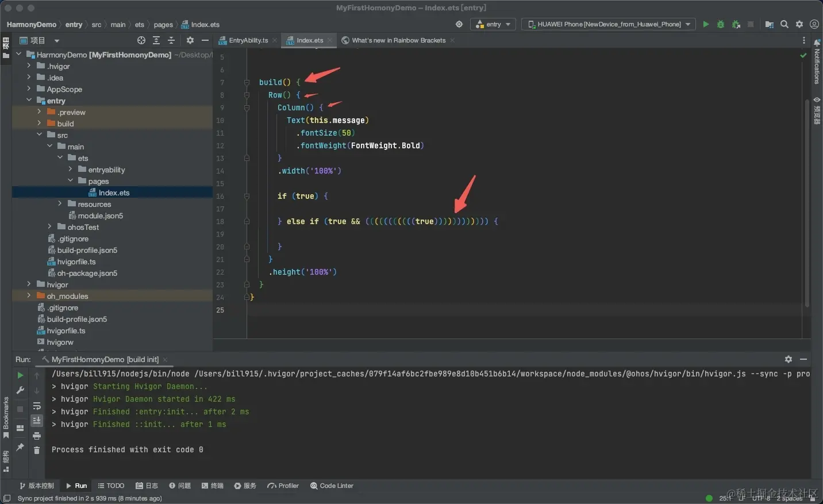Run the app with the green play button

[x=706, y=24]
